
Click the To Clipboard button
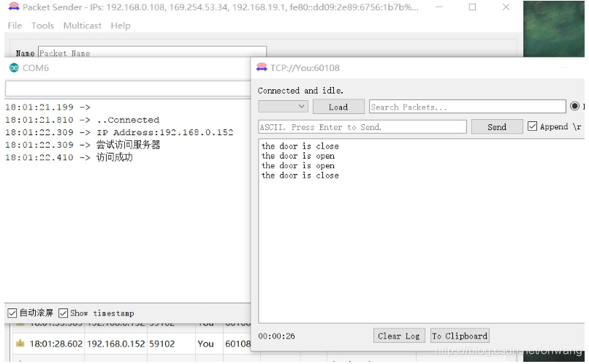coord(460,335)
